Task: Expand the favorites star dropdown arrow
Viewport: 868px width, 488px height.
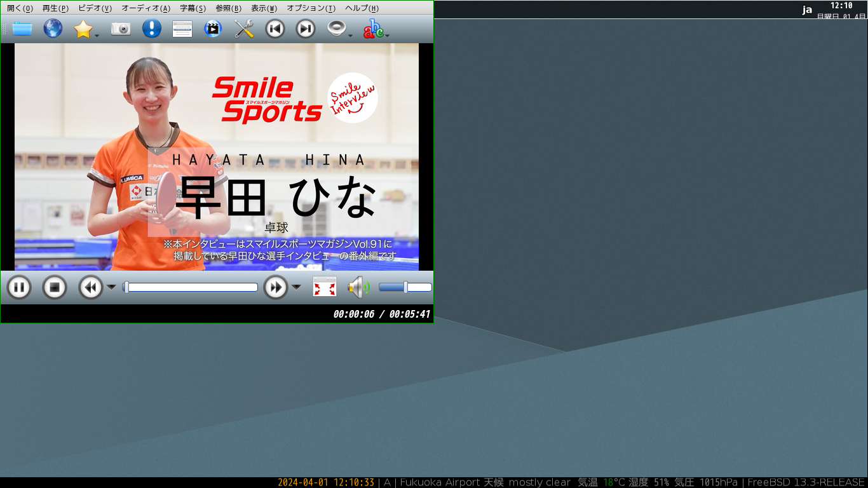Action: (x=97, y=35)
